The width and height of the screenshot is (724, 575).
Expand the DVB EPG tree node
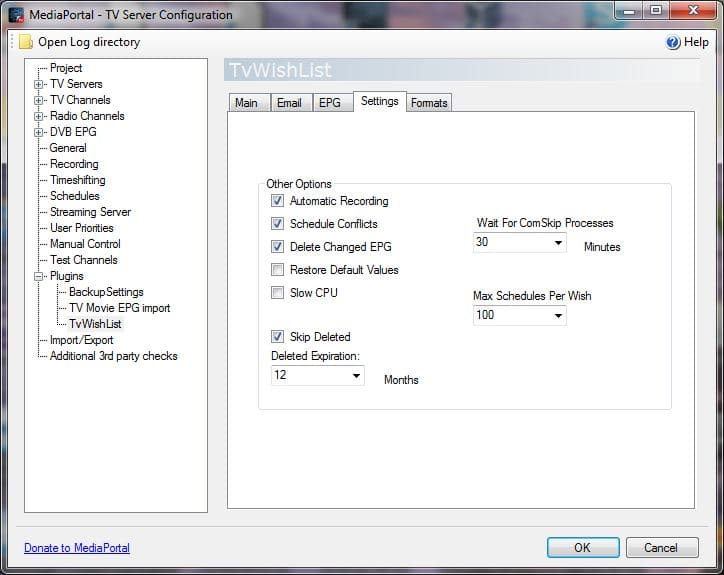coord(39,132)
